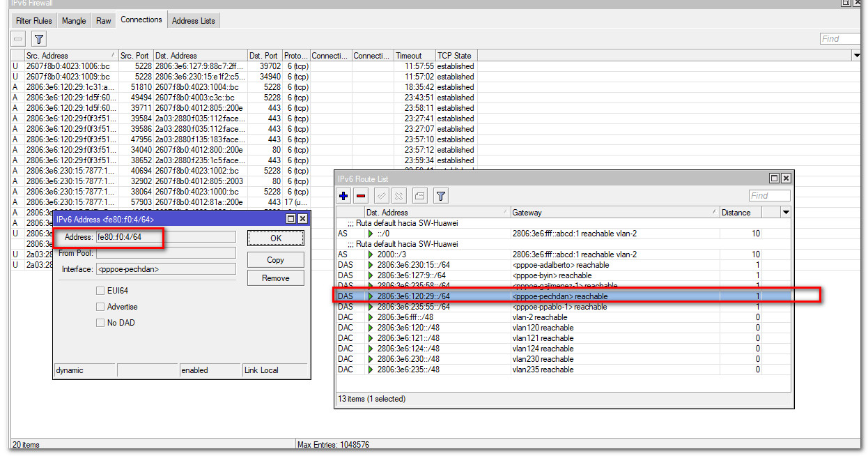Image resolution: width=868 pixels, height=456 pixels.
Task: Click the comment icon in Route List toolbar
Action: pyautogui.click(x=419, y=196)
